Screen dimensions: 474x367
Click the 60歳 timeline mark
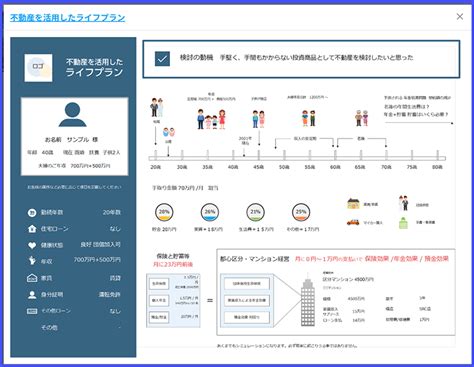coord(335,167)
